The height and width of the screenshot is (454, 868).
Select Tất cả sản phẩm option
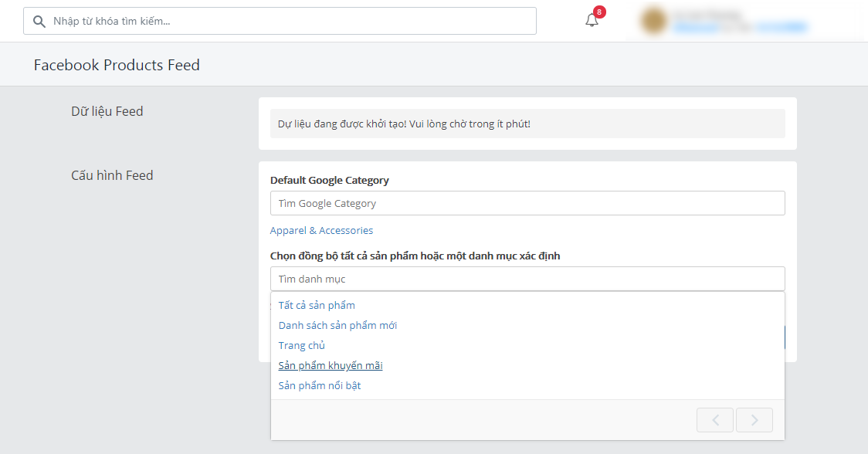pos(317,305)
